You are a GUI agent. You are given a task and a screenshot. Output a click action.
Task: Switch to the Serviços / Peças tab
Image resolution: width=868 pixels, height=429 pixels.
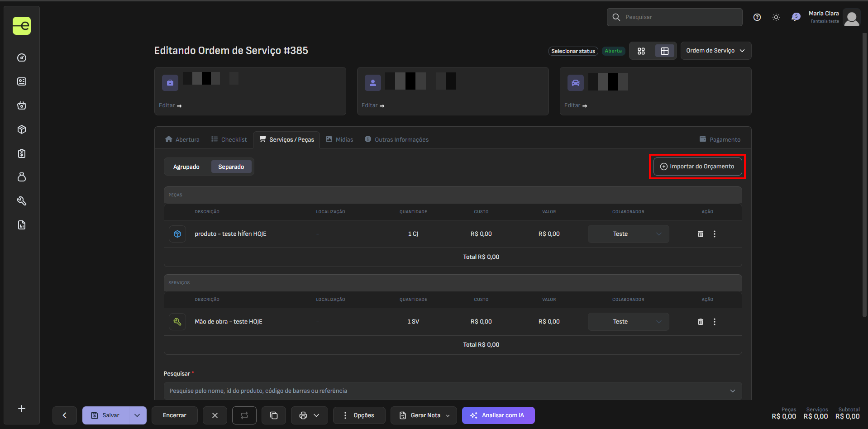coord(286,139)
